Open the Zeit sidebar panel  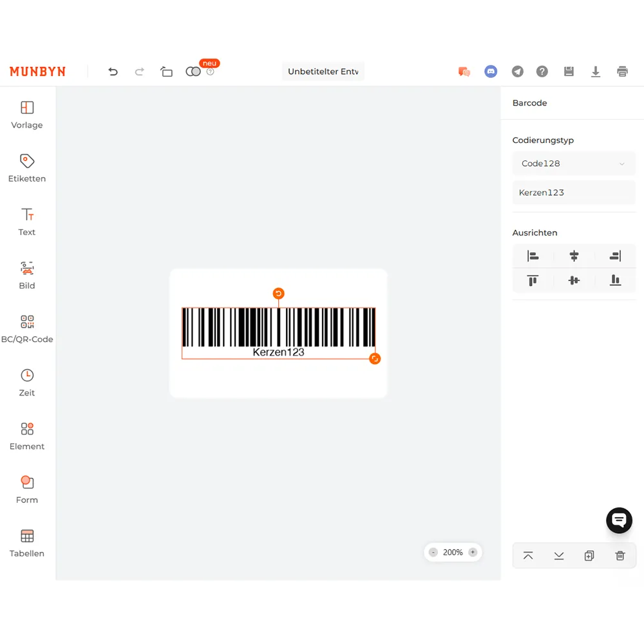[x=27, y=383]
